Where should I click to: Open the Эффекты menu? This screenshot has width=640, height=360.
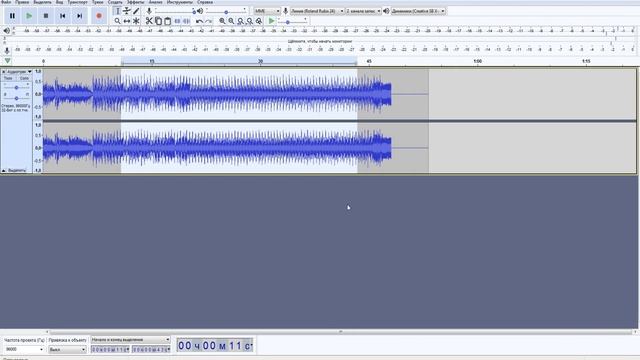click(135, 2)
